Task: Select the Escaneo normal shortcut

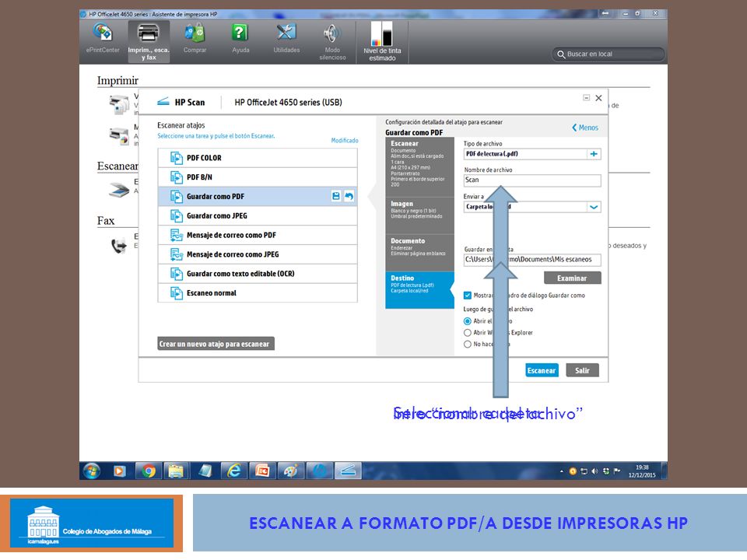Action: [x=258, y=293]
